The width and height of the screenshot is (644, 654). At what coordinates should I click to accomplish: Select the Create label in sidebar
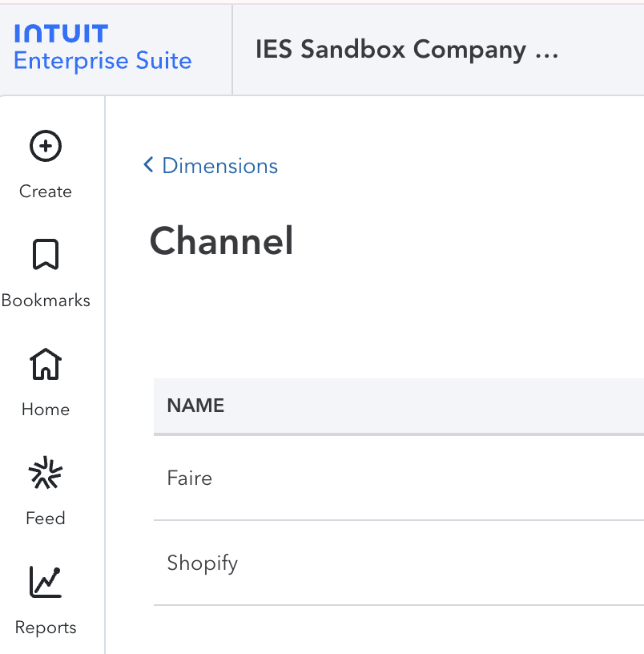(46, 192)
